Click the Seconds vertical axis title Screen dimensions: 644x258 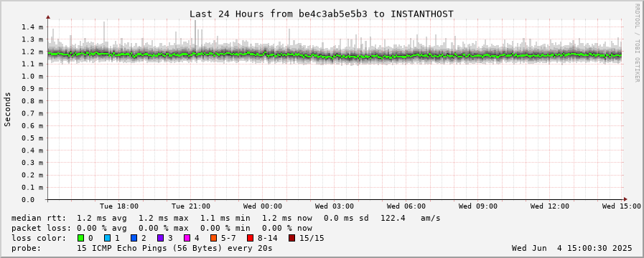7,109
